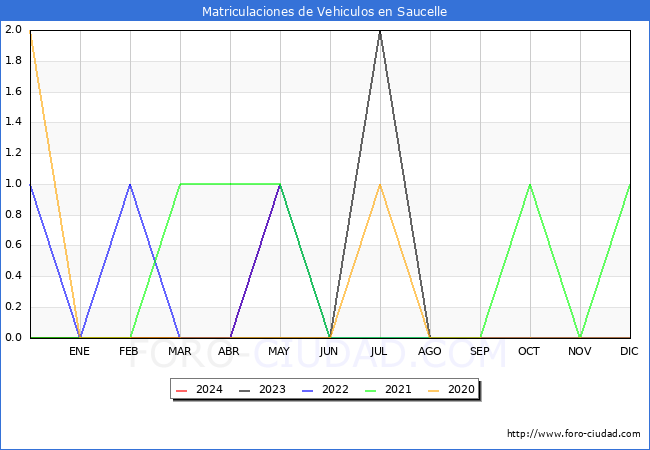This screenshot has width=650, height=450.
Task: Click the FEB month axis label
Action: (129, 351)
